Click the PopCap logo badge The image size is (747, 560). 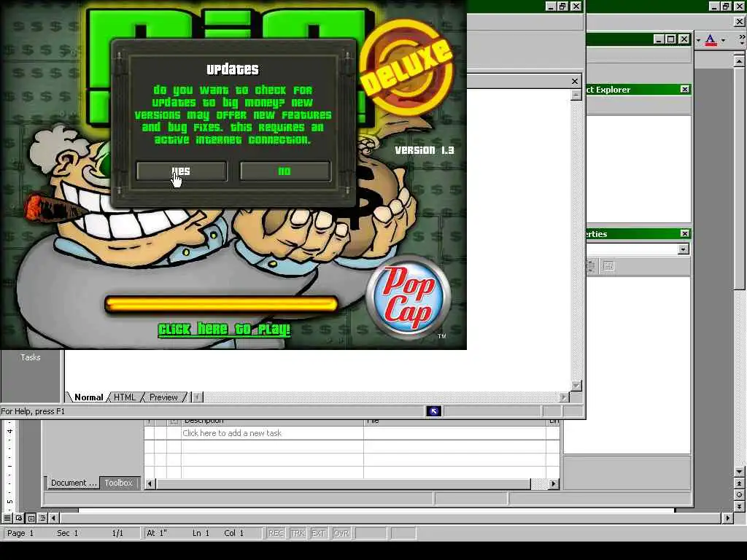coord(409,298)
